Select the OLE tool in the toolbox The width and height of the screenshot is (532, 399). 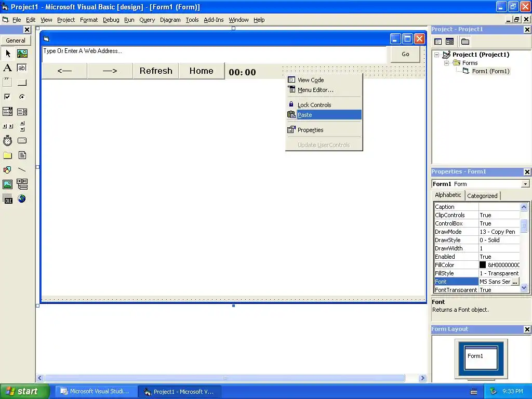7,199
